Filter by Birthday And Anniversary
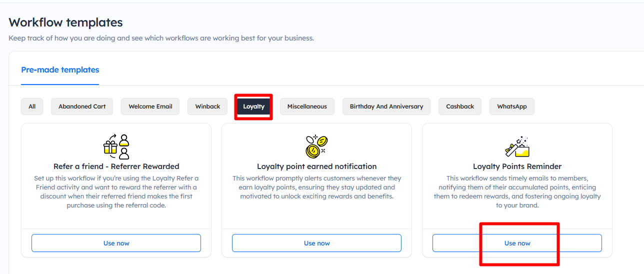644x274 pixels. 386,106
